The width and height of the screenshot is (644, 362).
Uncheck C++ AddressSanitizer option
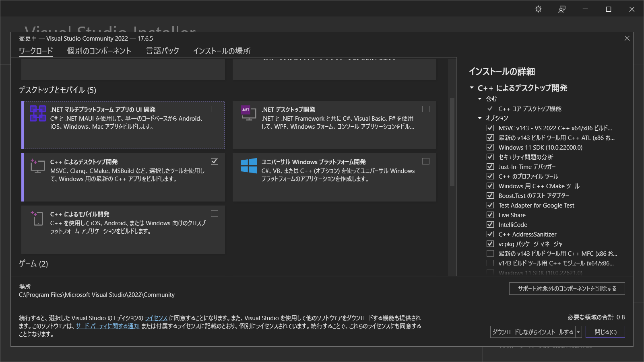click(x=490, y=234)
